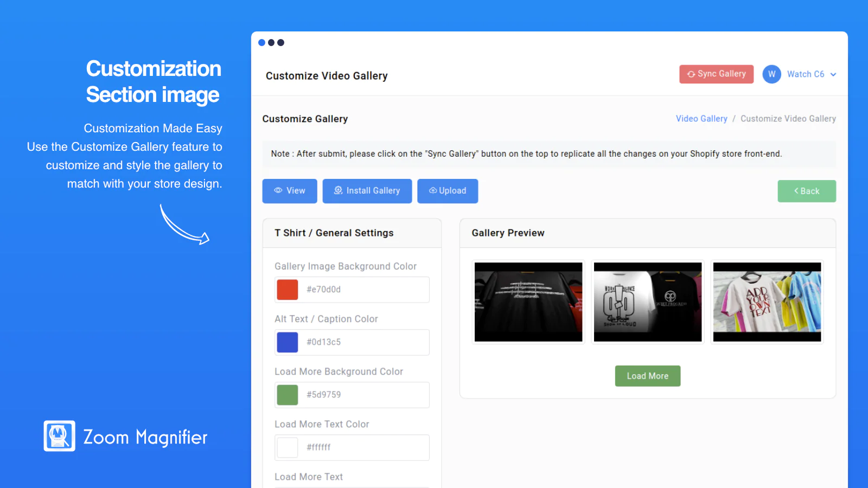Screen dimensions: 868x488
Task: Select the white and black shirts thumbnail
Action: 648,302
